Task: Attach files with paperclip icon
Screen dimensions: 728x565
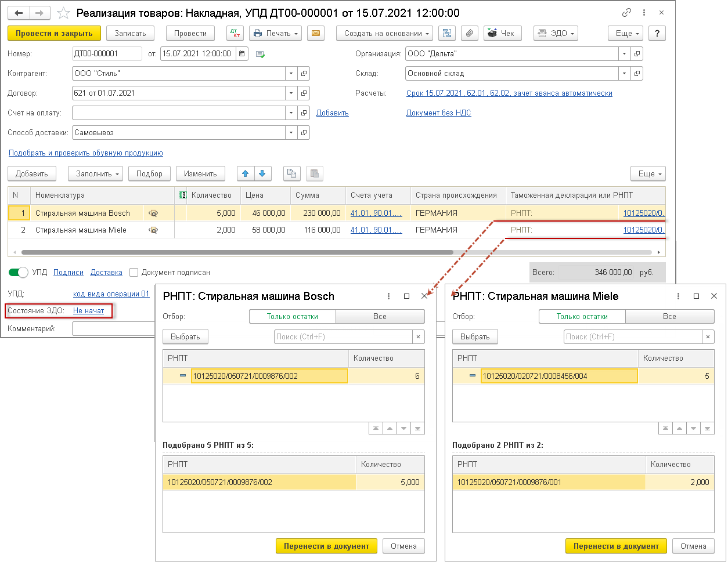Action: (470, 33)
